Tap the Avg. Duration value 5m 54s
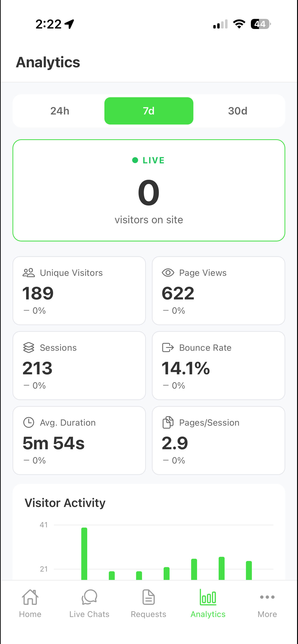Viewport: 298px width, 644px height. coord(54,443)
